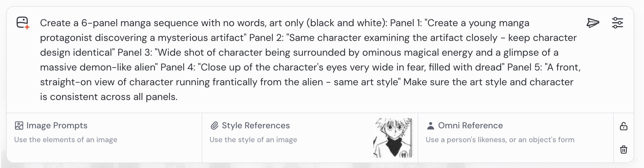644x168 pixels.
Task: Click the add image icon beside prompt
Action: tap(23, 23)
